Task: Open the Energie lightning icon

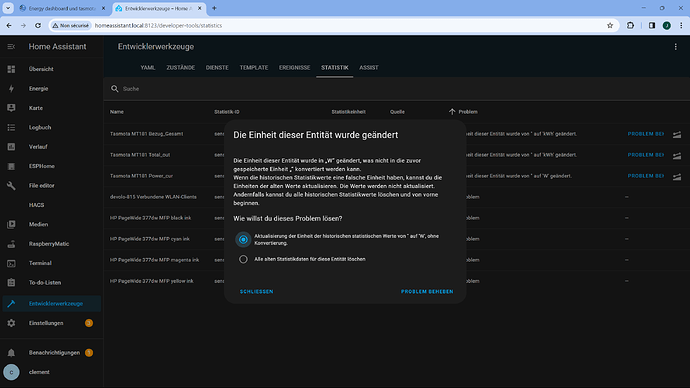Action: click(11, 88)
